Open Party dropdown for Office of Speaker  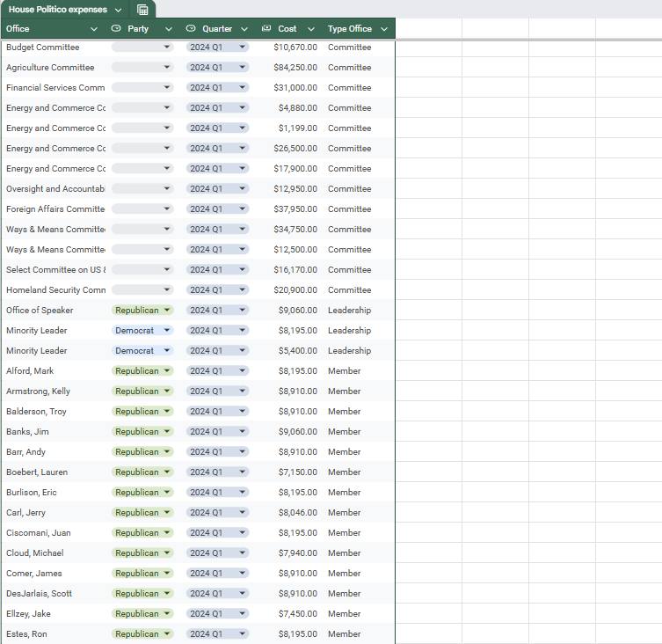click(167, 311)
